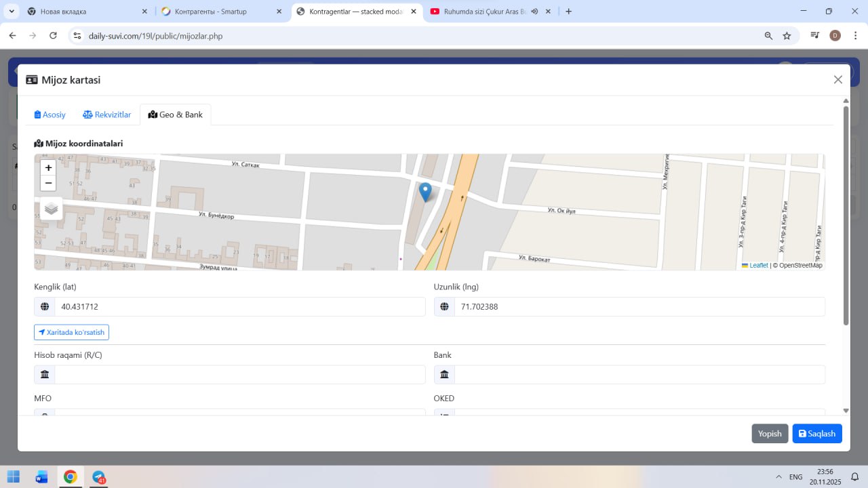Focus the Kenglik (lat) input field

click(x=239, y=307)
